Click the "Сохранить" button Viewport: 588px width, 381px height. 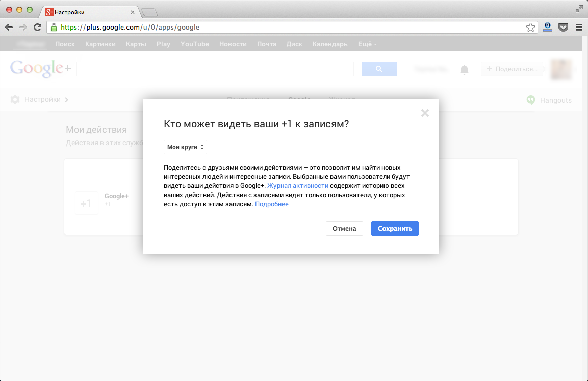tap(395, 229)
